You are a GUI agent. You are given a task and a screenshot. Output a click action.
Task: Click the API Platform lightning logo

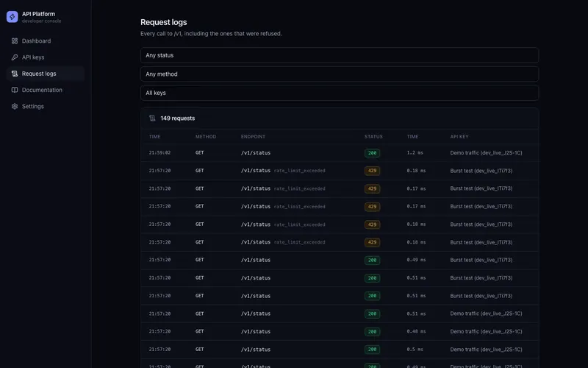point(12,17)
